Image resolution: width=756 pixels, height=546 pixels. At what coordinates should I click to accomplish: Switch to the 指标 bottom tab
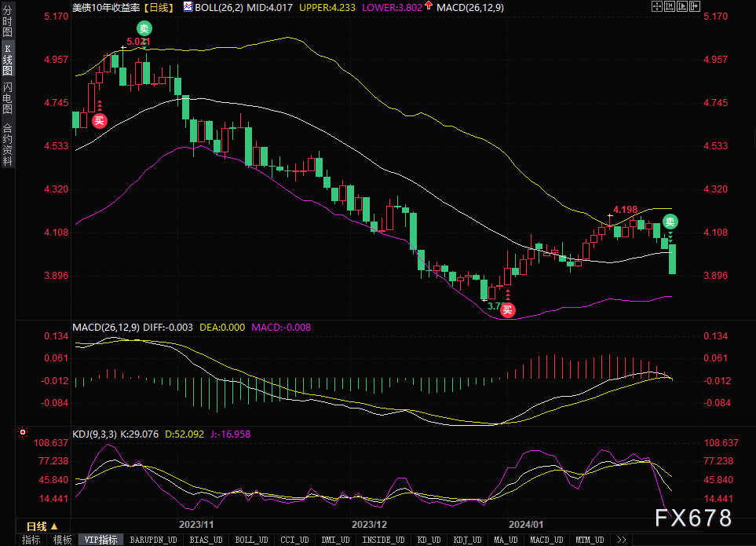(x=31, y=540)
